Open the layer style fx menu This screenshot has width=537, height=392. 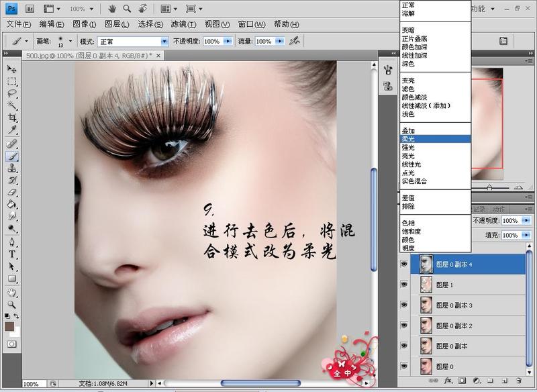[448, 381]
